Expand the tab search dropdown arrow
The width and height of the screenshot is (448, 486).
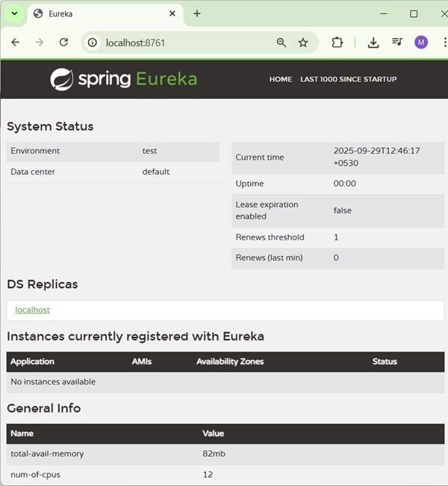click(14, 13)
